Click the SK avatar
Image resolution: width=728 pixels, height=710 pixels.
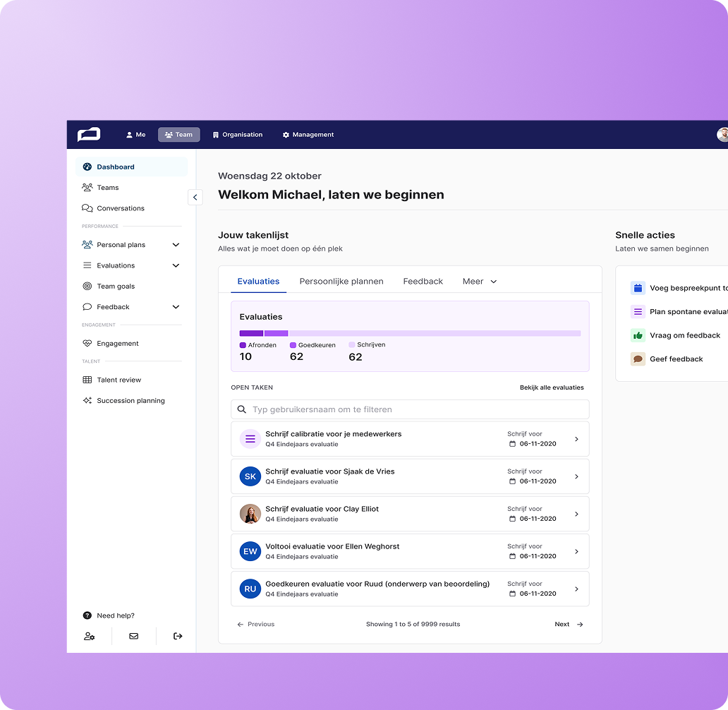[250, 476]
